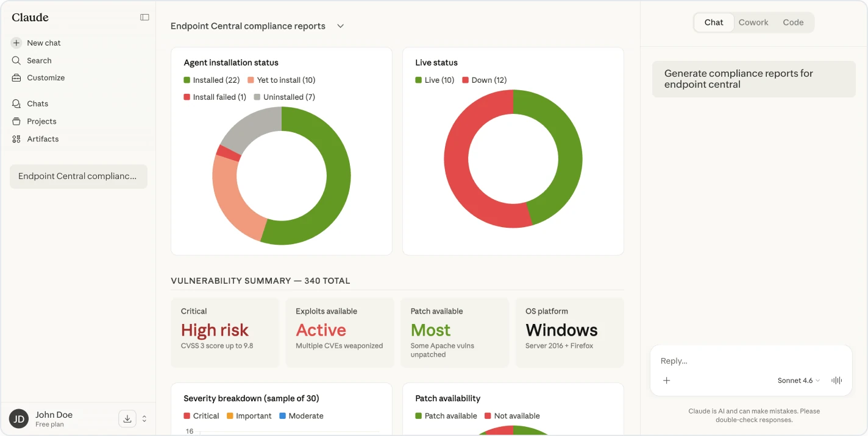Click the John Doe Free plan account
868x436 pixels.
(54, 419)
